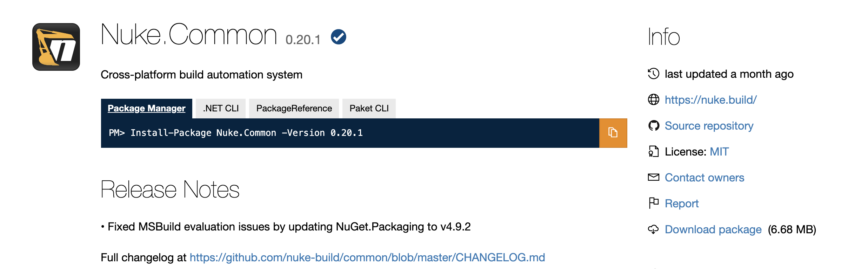Screen dimensions: 868x269
Task: Switch to the .NET CLI tab
Action: tap(221, 108)
